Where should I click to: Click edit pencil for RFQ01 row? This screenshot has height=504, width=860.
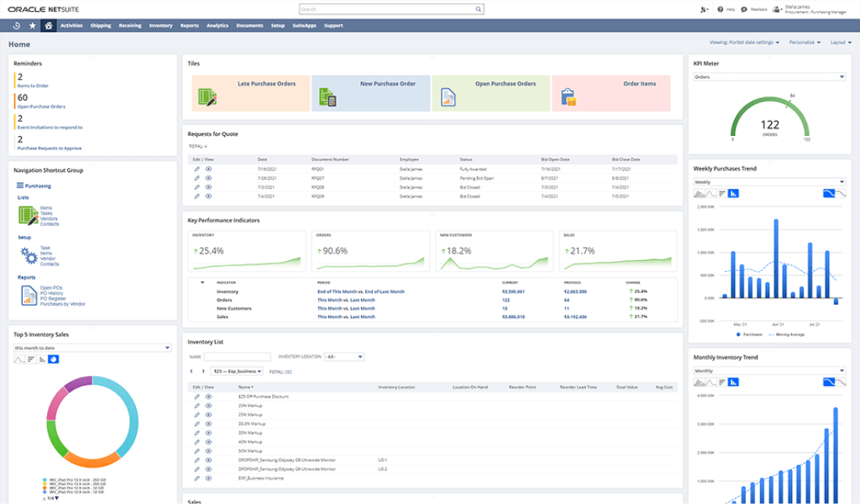197,169
